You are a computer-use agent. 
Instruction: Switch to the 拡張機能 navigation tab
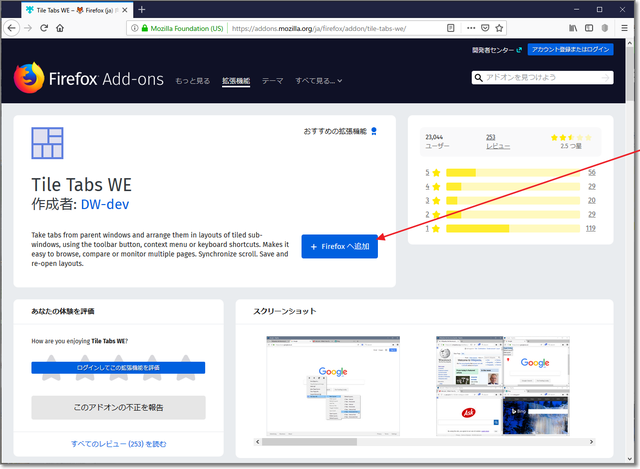(237, 80)
